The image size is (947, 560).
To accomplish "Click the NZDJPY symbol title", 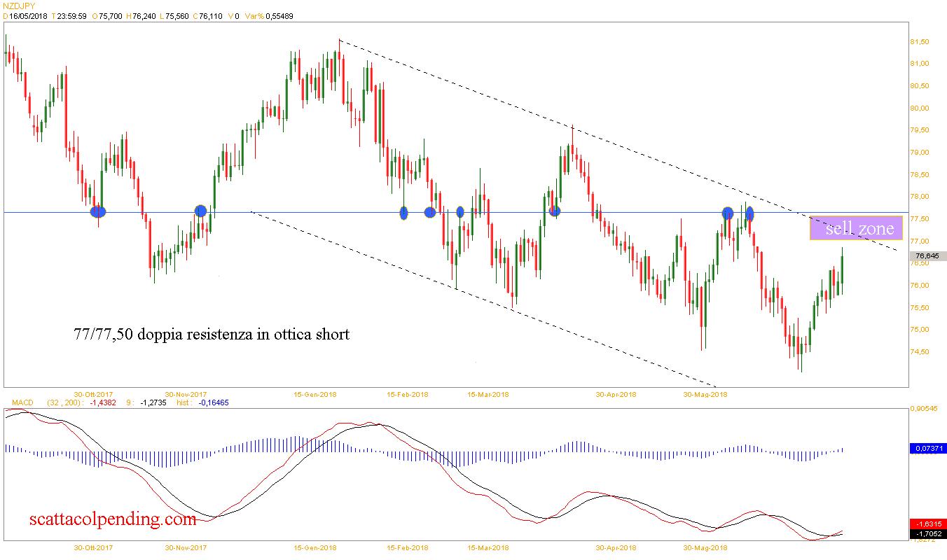I will pos(19,6).
